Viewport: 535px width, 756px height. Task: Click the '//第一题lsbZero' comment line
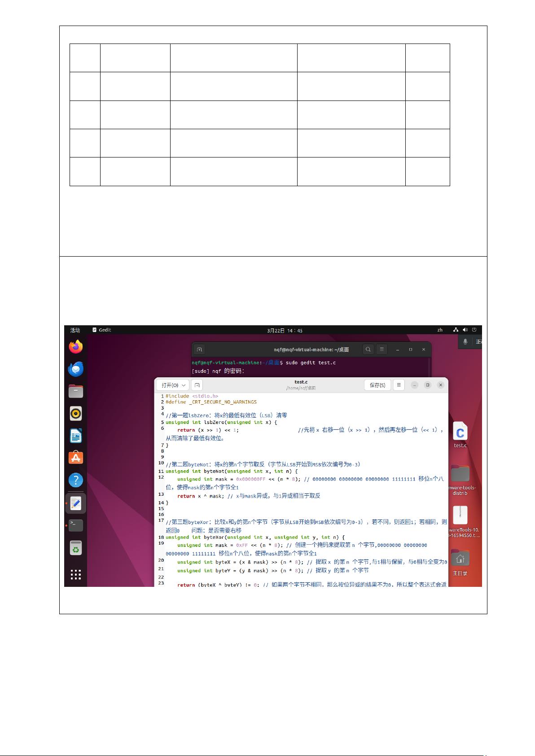[226, 415]
